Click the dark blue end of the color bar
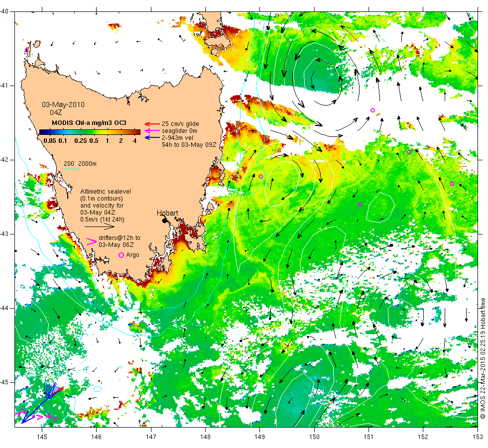 pos(41,132)
